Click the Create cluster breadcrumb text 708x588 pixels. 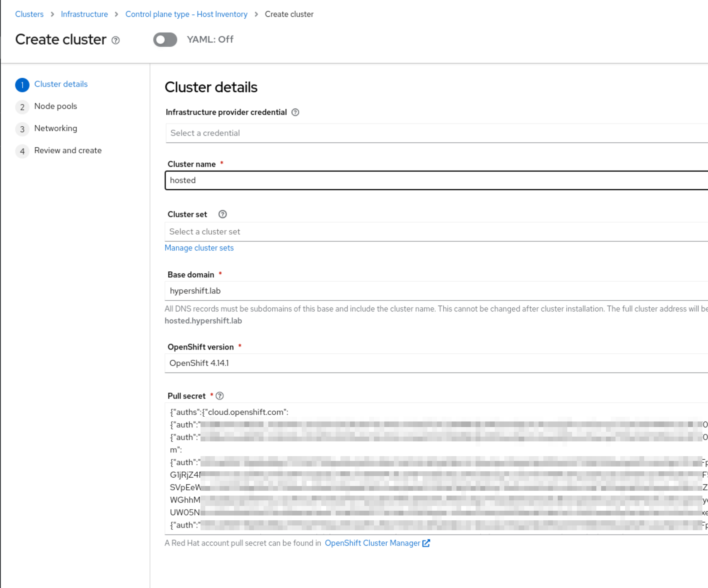(289, 14)
